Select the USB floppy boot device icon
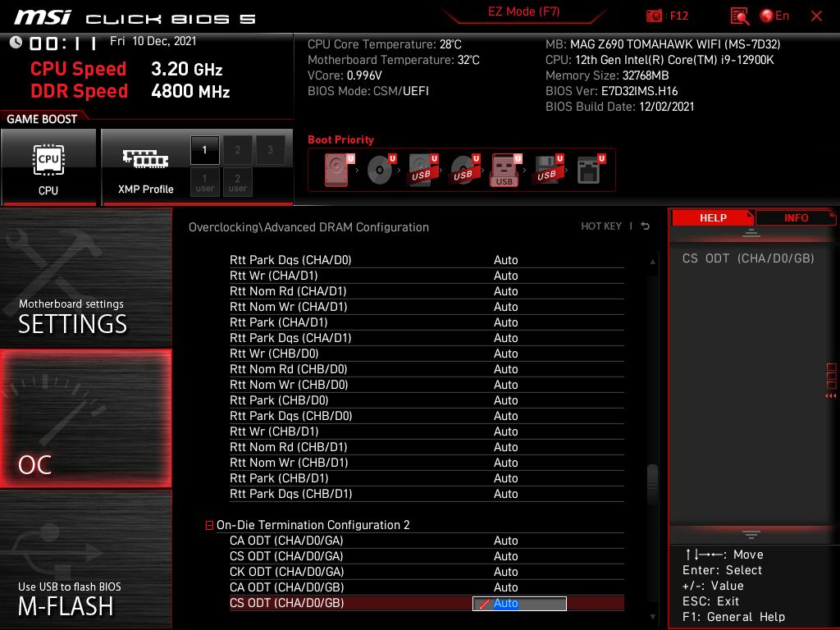Viewport: 840px width, 630px height. pos(548,169)
